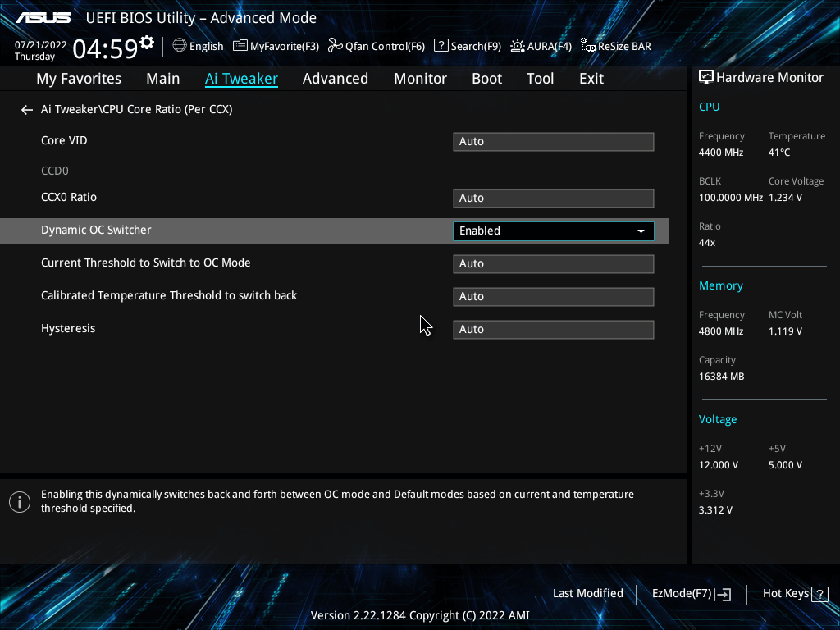This screenshot has height=630, width=840.
Task: Select Current Threshold to Switch to OC Mode
Action: click(x=146, y=262)
